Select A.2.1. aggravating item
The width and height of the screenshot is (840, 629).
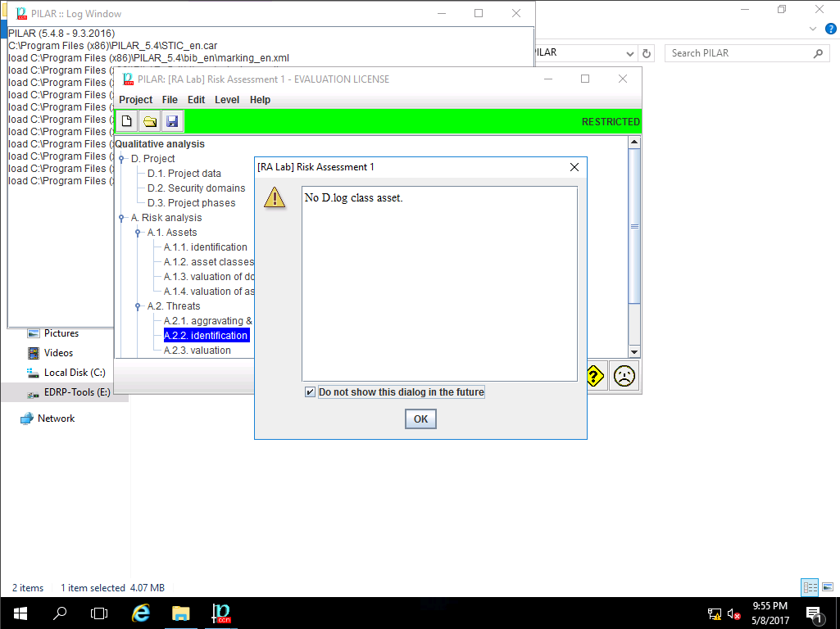click(208, 321)
